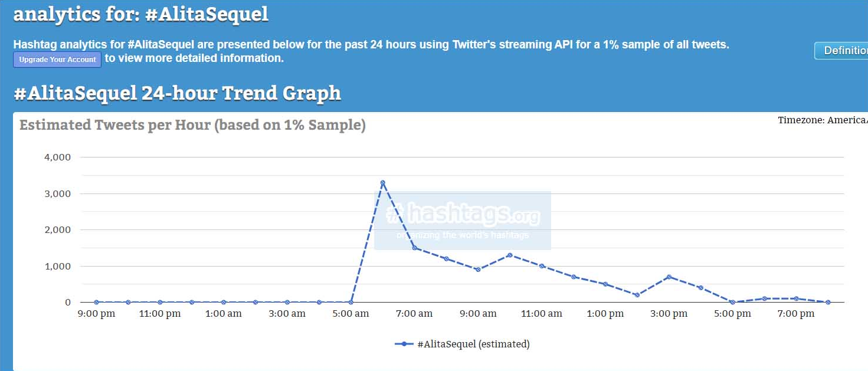Select the 5:00 pm zero data point
The width and height of the screenshot is (868, 371).
coord(733,302)
